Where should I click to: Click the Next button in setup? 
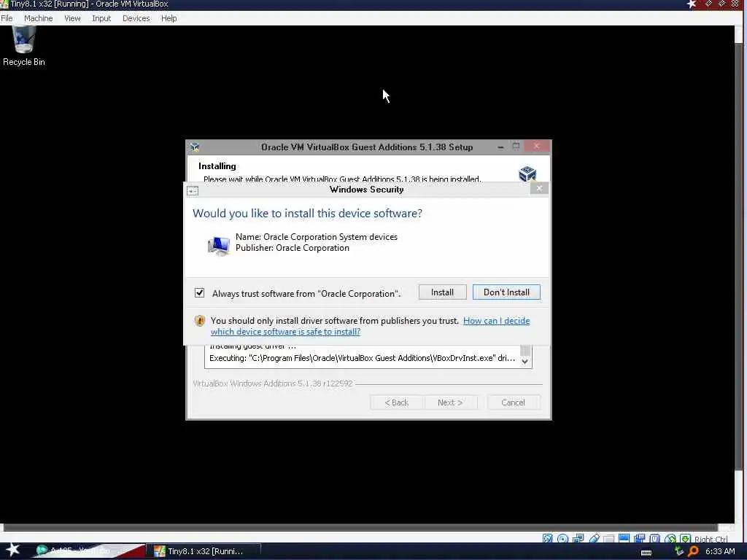pyautogui.click(x=450, y=402)
